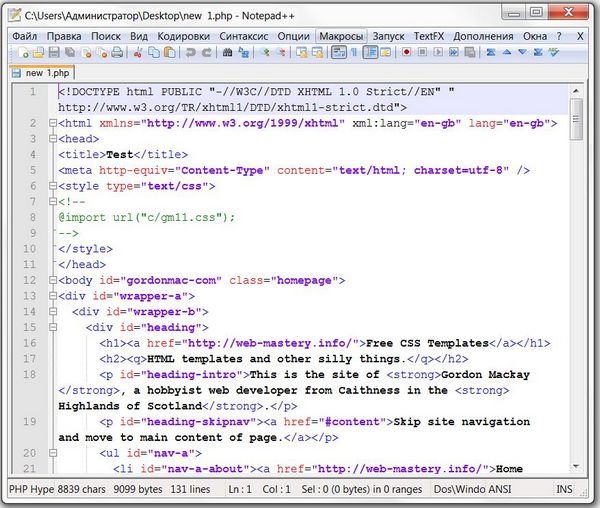
Task: Click the Zoom Out toolbar icon
Action: click(281, 52)
